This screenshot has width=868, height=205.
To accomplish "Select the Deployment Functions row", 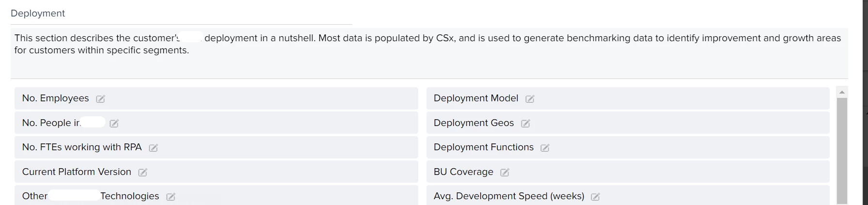I will coord(628,147).
